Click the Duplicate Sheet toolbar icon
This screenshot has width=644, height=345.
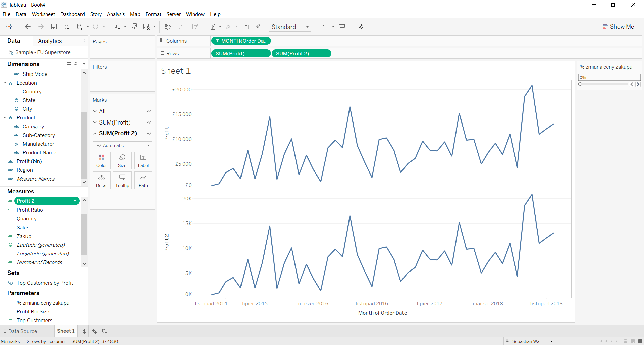pos(133,27)
